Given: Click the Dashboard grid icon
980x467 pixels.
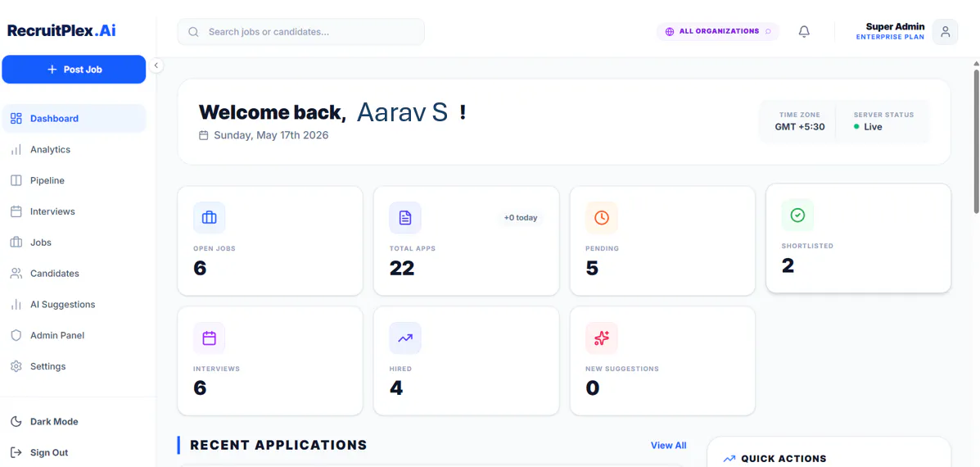Looking at the screenshot, I should 16,118.
